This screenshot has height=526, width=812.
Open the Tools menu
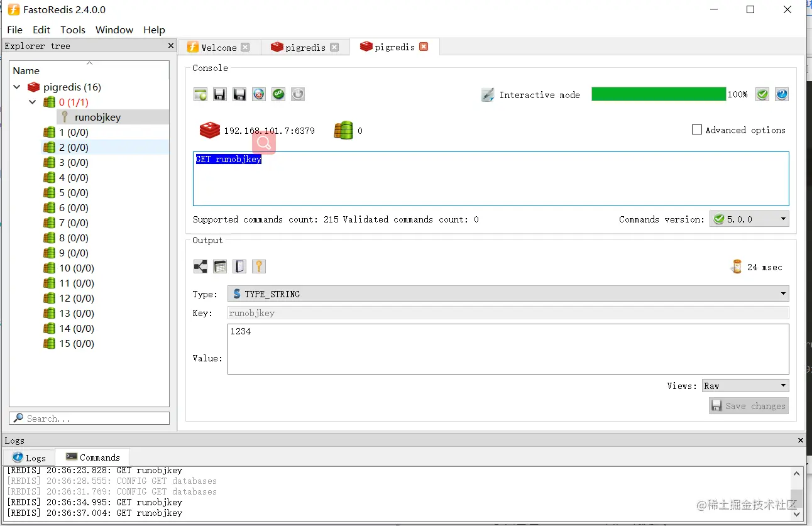[73, 30]
